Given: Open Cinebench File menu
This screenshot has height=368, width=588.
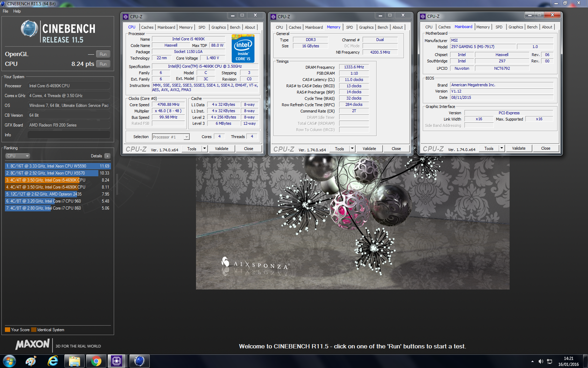Looking at the screenshot, I should (x=6, y=11).
